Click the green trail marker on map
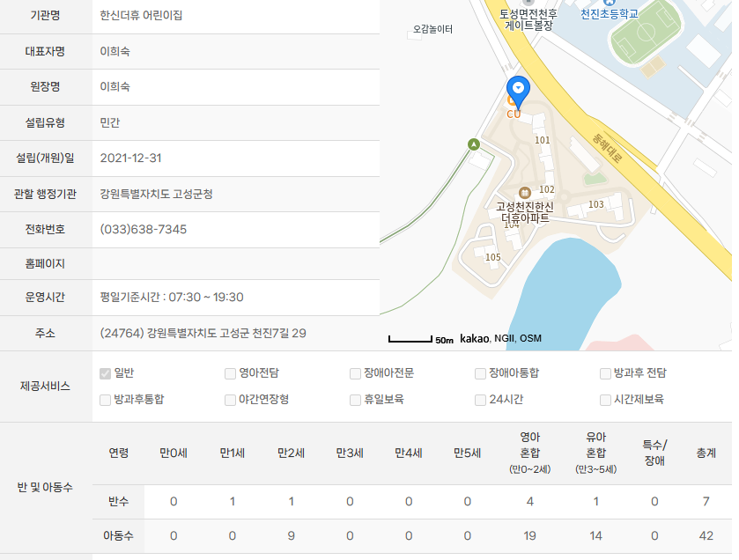The width and height of the screenshot is (739, 560). [474, 144]
